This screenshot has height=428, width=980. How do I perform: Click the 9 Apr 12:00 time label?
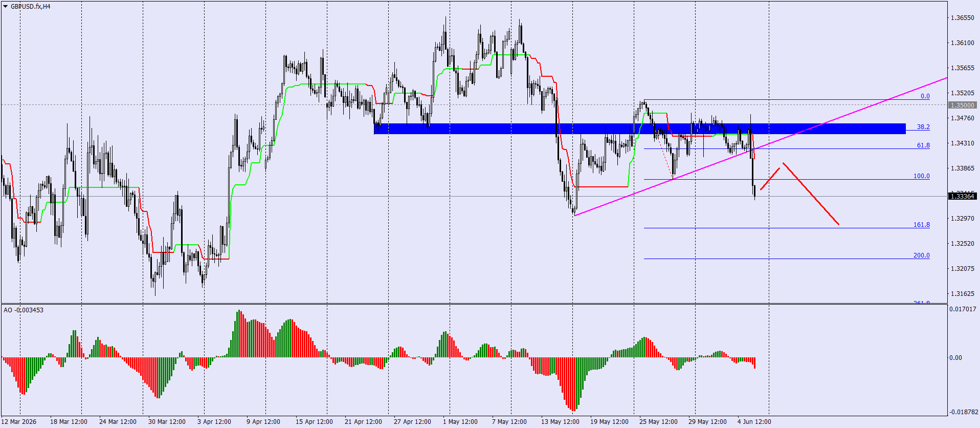point(263,422)
